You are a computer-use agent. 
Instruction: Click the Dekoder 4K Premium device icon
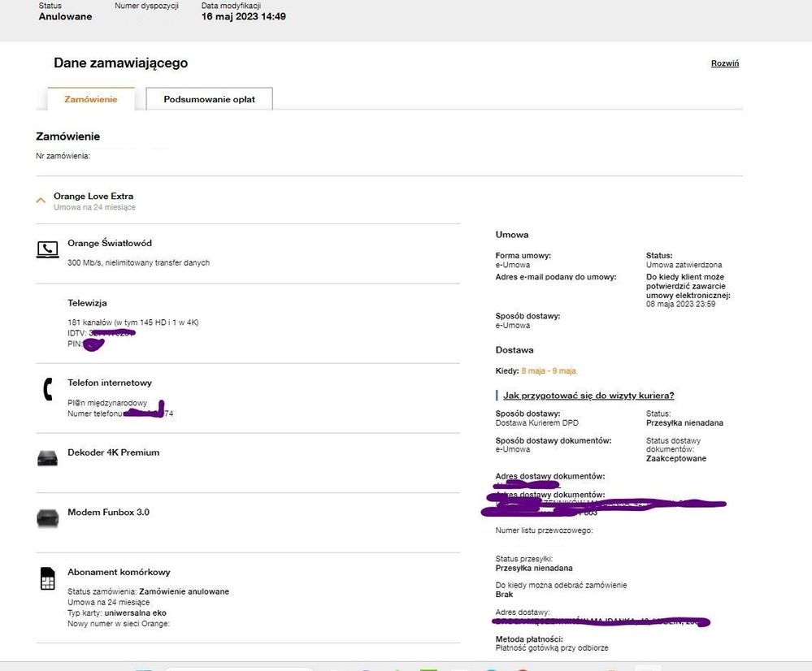47,459
